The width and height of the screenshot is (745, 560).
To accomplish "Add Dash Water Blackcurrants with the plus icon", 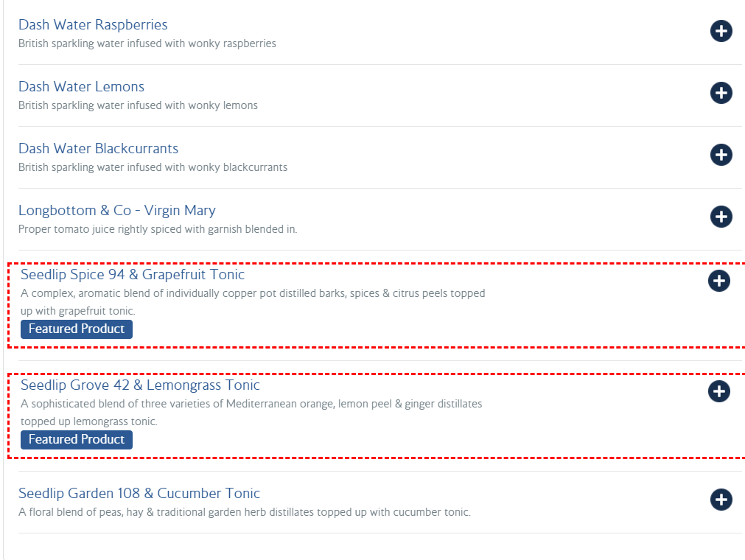I will 721,155.
